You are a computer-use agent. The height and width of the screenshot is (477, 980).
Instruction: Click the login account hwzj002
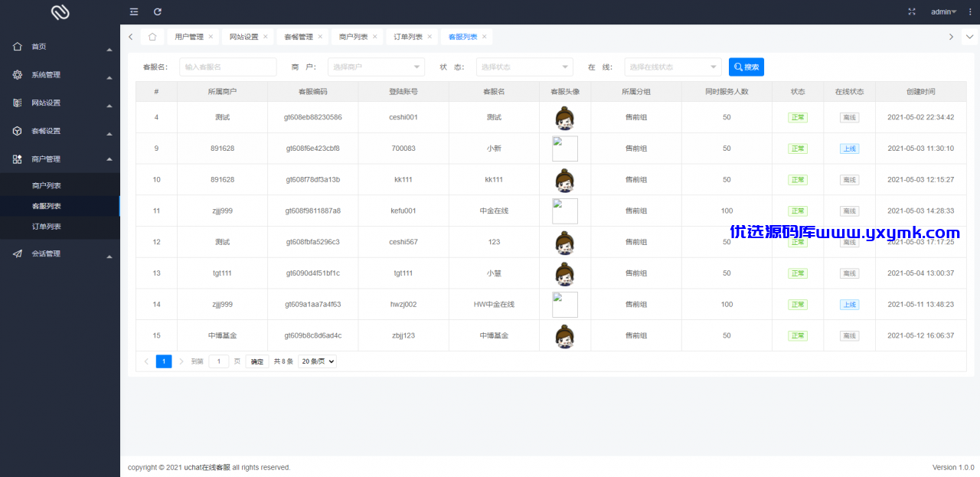click(403, 304)
